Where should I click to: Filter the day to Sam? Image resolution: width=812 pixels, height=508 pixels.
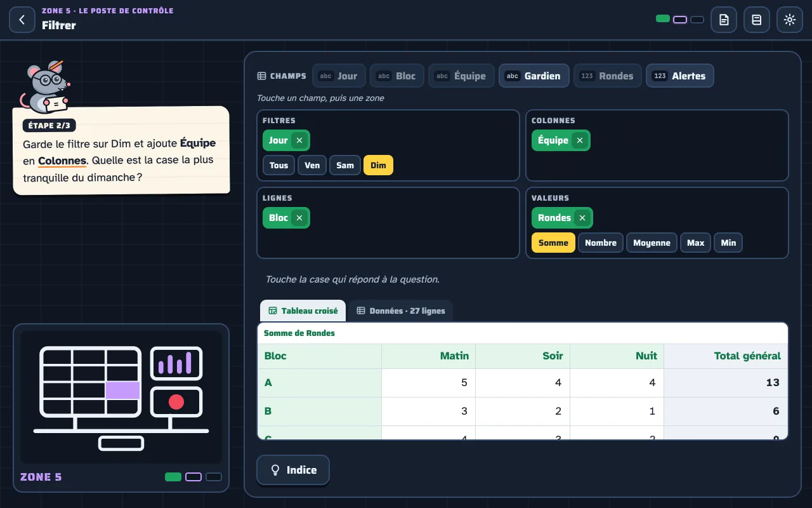pos(345,165)
